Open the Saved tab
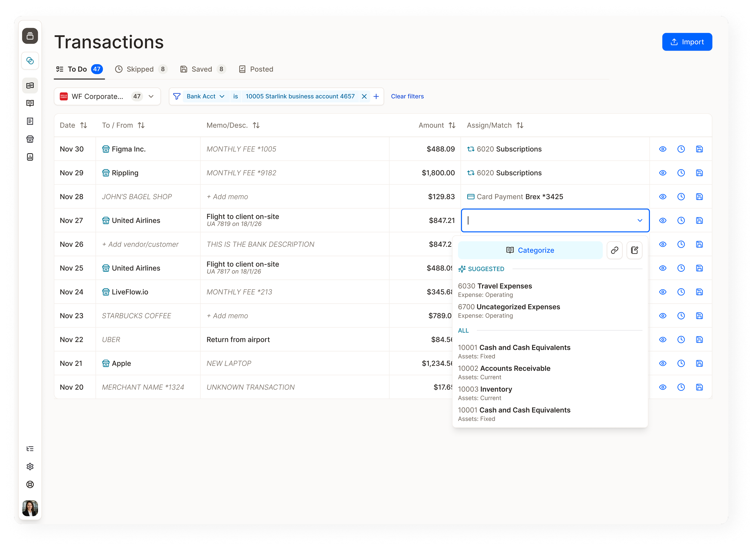This screenshot has width=756, height=550. (x=202, y=69)
